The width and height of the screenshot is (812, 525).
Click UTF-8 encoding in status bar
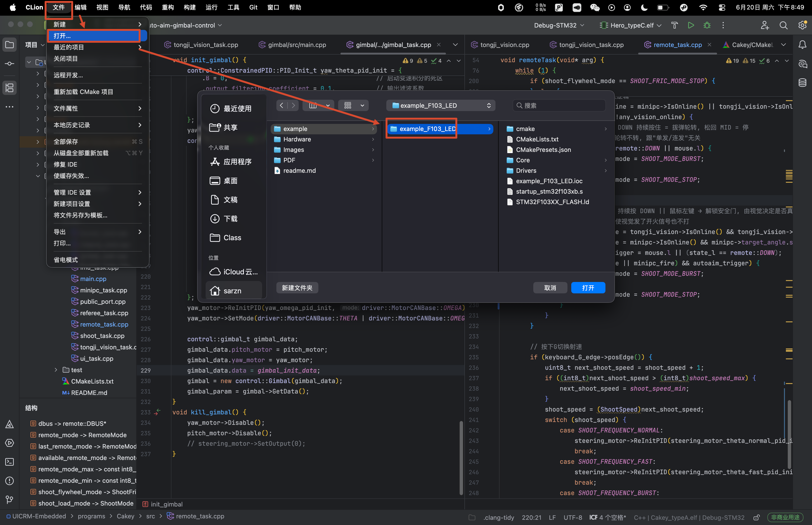pos(573,517)
